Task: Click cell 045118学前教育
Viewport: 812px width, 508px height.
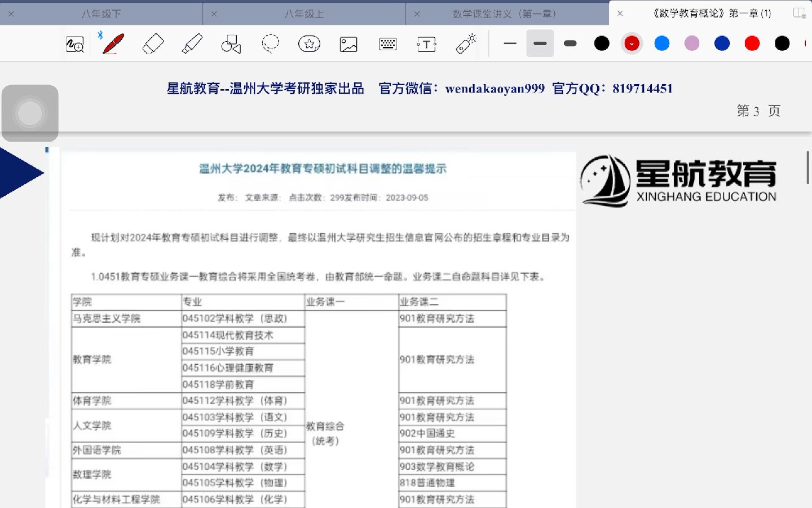Action: [243, 384]
